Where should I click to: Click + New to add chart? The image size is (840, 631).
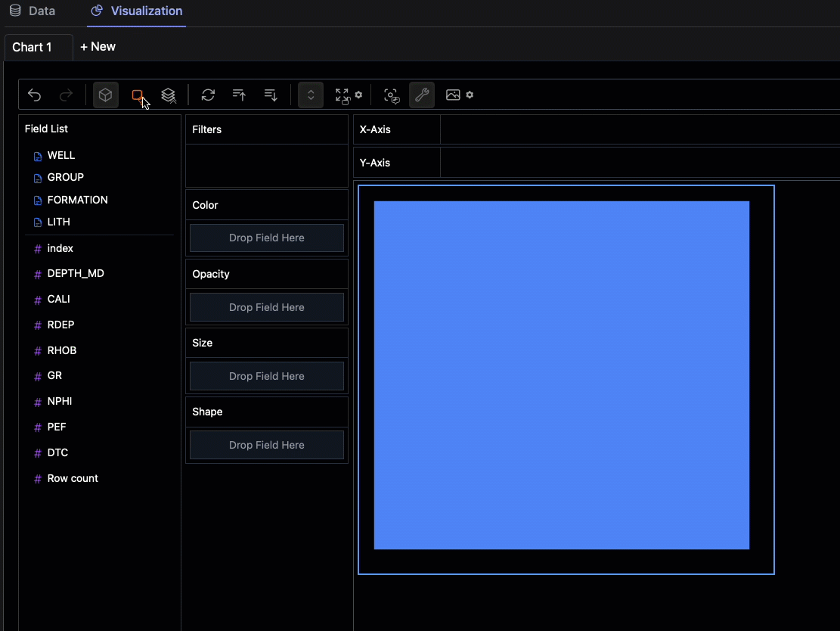[x=98, y=47]
